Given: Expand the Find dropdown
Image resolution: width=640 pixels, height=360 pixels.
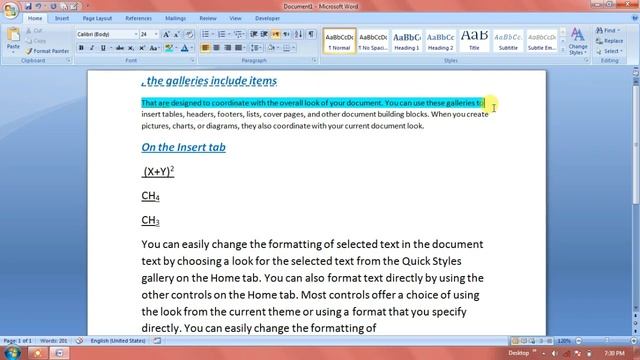Looking at the screenshot, I should pos(618,31).
